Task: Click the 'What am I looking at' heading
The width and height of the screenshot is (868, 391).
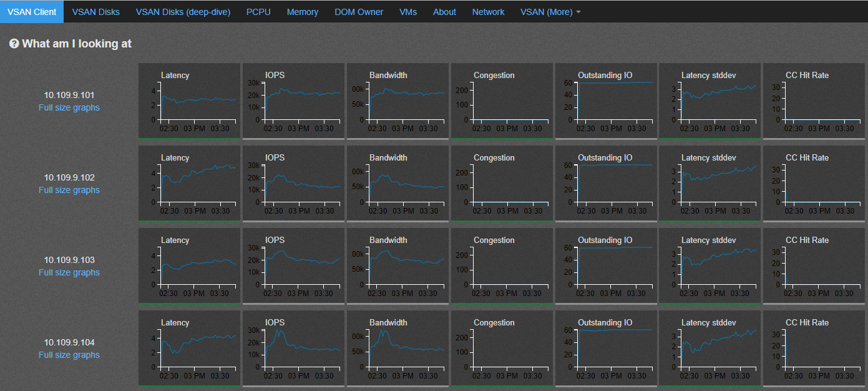Action: 77,44
